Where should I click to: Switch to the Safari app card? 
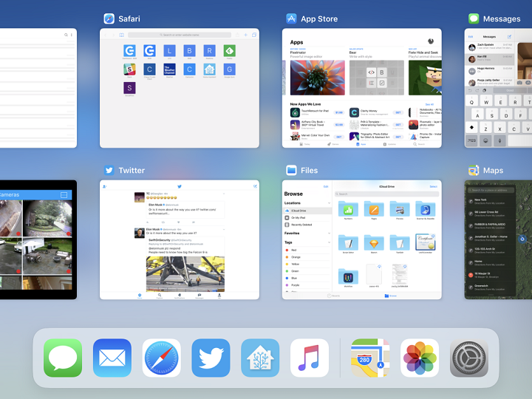pyautogui.click(x=180, y=88)
